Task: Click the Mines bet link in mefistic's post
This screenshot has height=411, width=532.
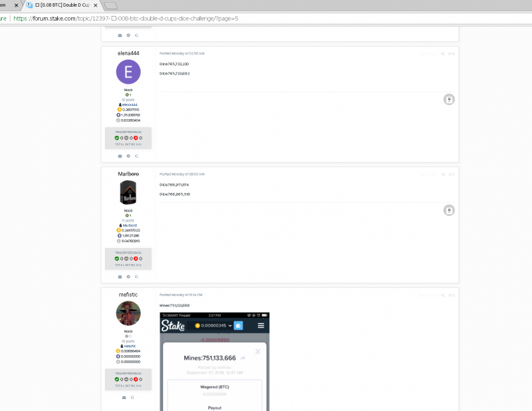Action: (x=174, y=305)
